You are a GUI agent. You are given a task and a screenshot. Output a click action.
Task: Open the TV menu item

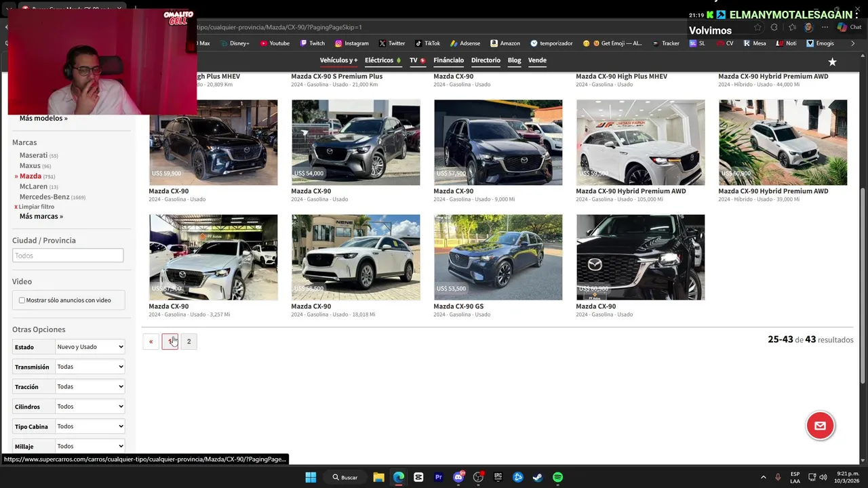(417, 60)
